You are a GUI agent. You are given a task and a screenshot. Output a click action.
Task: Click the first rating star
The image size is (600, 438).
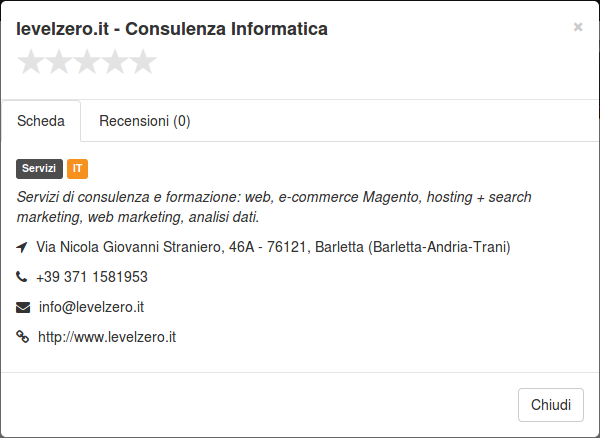tap(31, 62)
